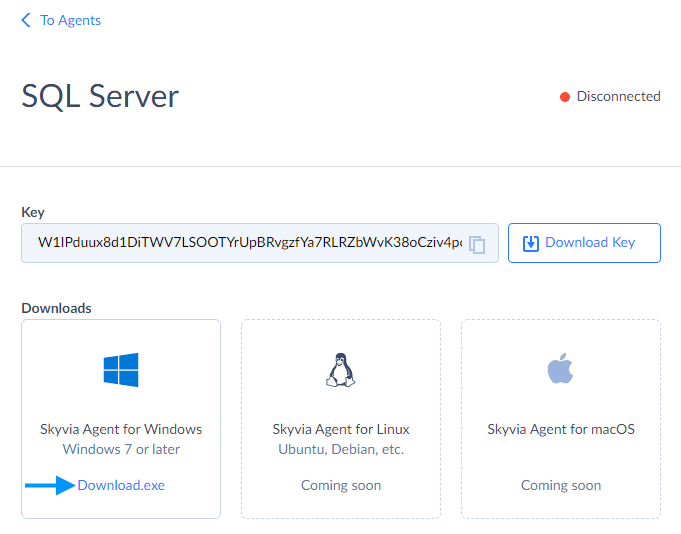The height and width of the screenshot is (534, 681).
Task: Click the download icon inside Download Key
Action: (x=531, y=243)
